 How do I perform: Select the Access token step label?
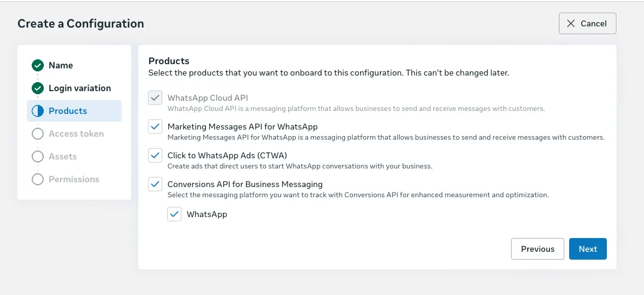[76, 134]
